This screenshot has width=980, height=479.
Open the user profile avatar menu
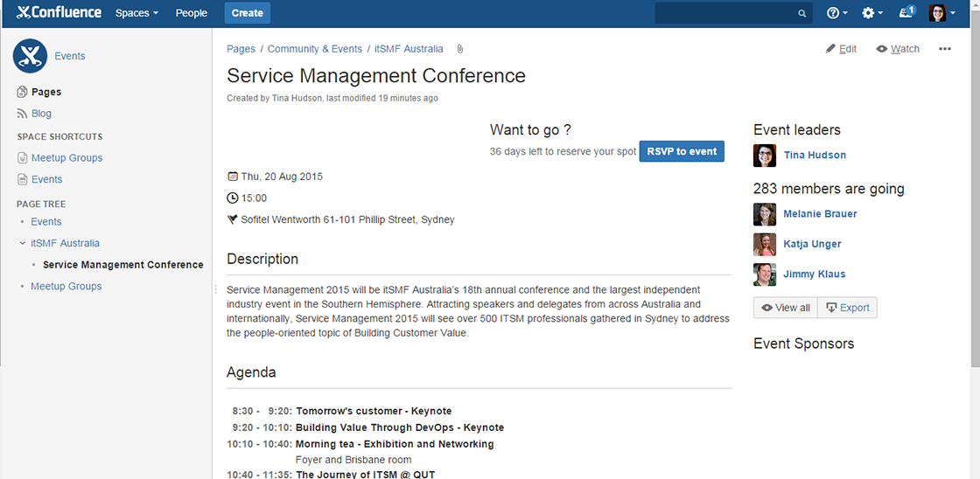pyautogui.click(x=941, y=13)
